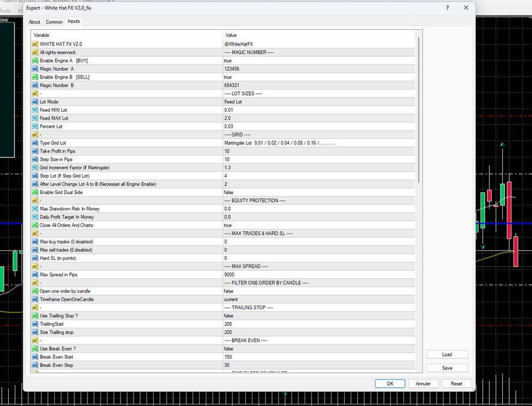Click the icon beside Daily Profit Target In Money

pyautogui.click(x=35, y=217)
